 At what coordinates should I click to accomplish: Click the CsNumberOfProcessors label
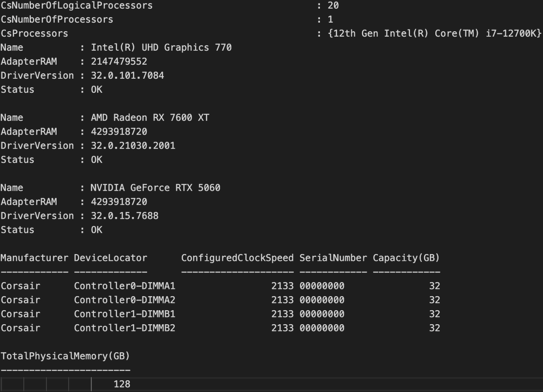tap(57, 20)
